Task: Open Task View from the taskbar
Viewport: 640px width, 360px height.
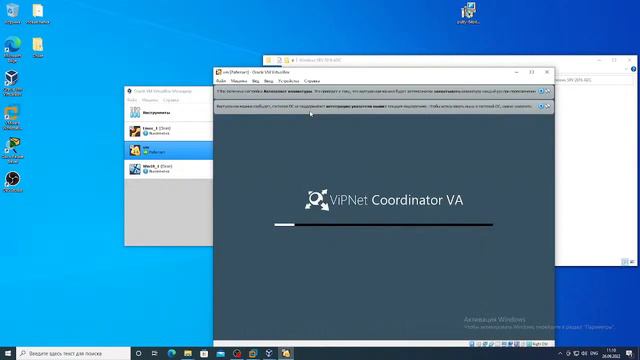Action: tap(155, 353)
